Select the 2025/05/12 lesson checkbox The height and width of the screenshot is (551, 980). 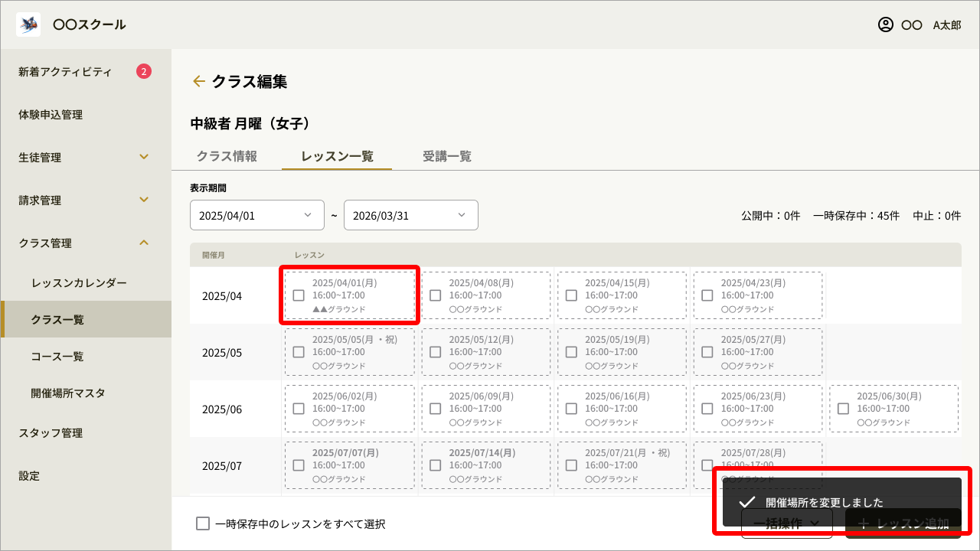coord(435,352)
